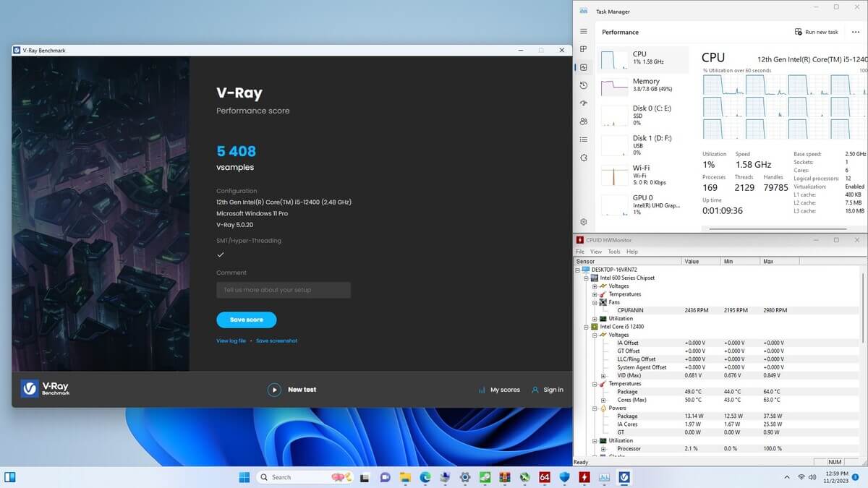
Task: Open Details page in Task Manager sidebar
Action: pos(584,140)
